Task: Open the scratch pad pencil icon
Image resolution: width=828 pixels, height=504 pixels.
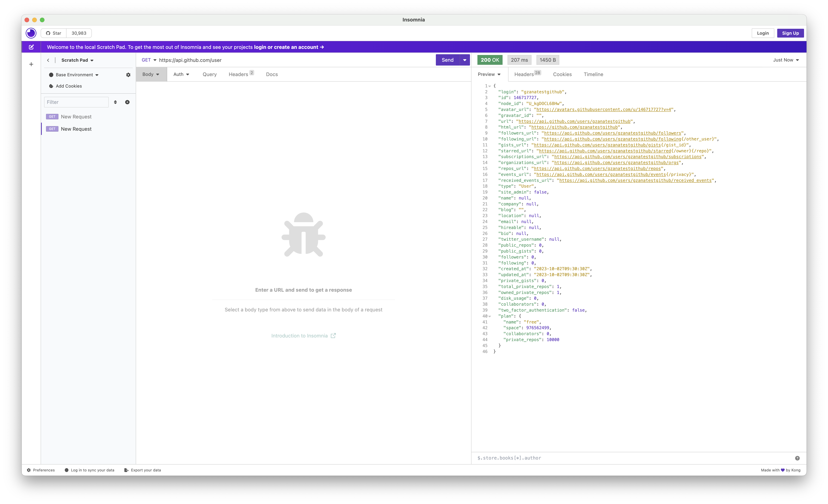Action: pos(31,47)
